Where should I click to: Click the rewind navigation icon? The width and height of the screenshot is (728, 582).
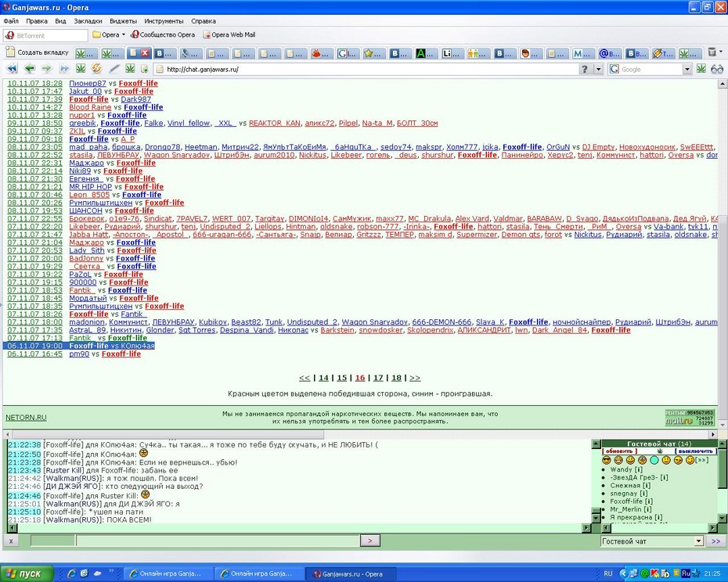[x=12, y=69]
